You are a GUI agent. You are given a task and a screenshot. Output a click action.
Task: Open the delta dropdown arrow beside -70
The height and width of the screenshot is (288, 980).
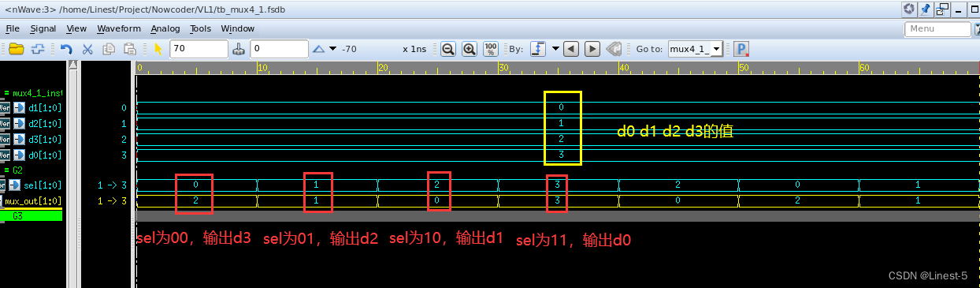(333, 49)
